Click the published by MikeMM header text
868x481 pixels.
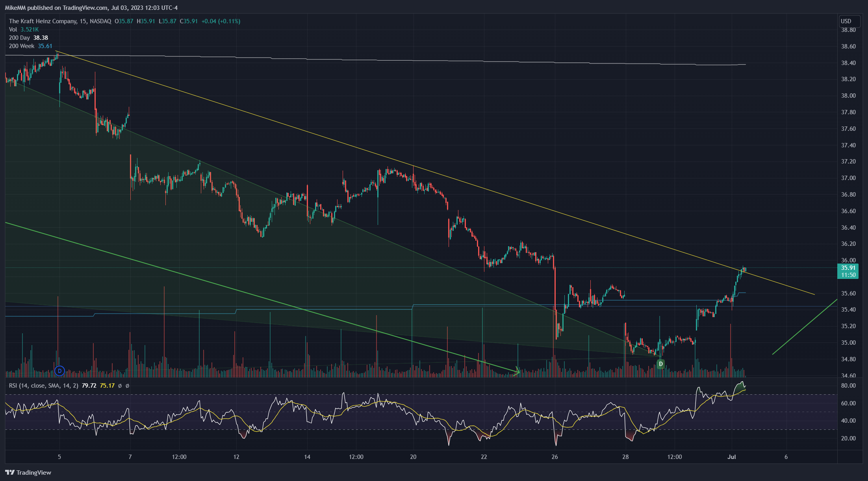(x=91, y=8)
